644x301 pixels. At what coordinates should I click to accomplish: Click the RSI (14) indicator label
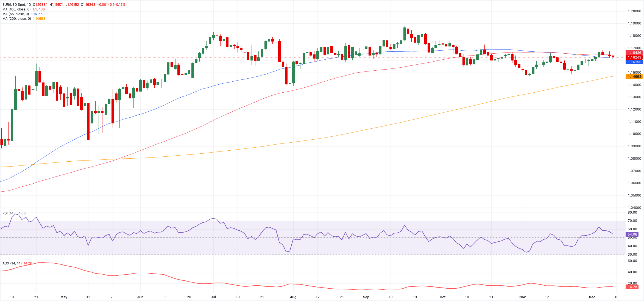point(9,213)
